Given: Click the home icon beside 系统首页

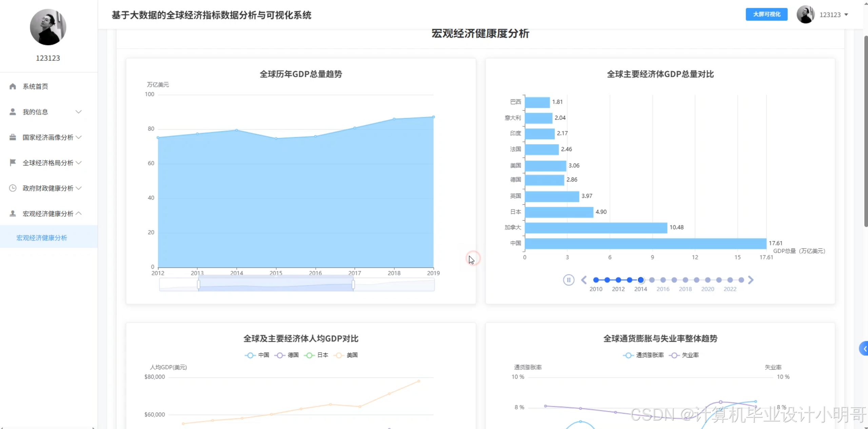Looking at the screenshot, I should coord(13,86).
